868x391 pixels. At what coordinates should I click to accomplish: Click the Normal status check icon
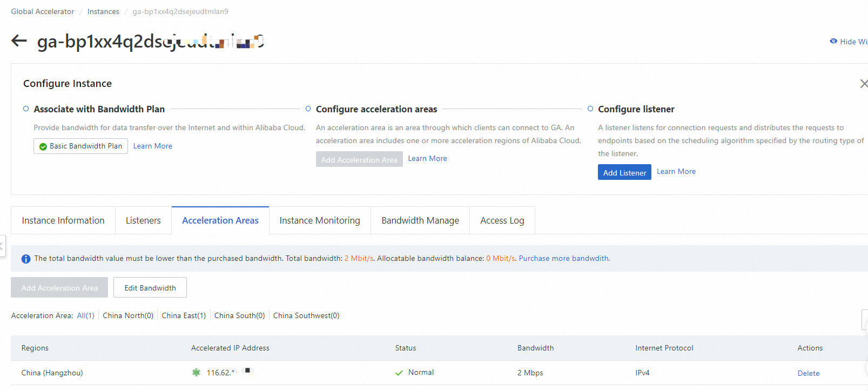[399, 373]
